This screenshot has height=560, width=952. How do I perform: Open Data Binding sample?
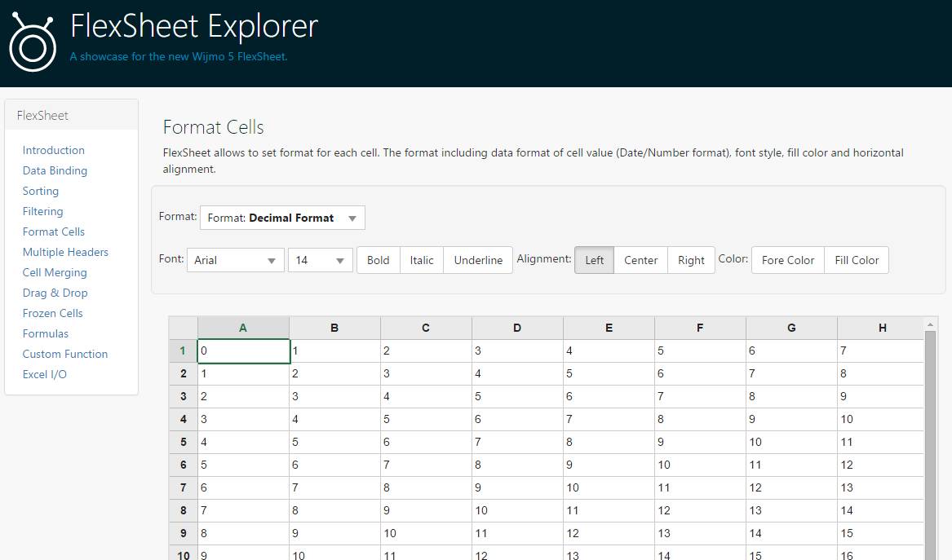tap(55, 170)
